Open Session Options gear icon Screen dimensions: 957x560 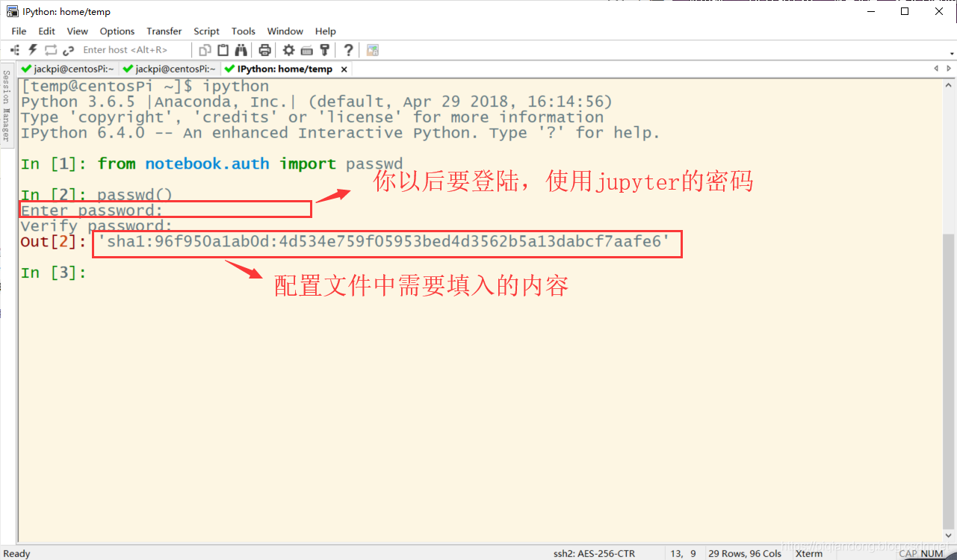click(288, 50)
